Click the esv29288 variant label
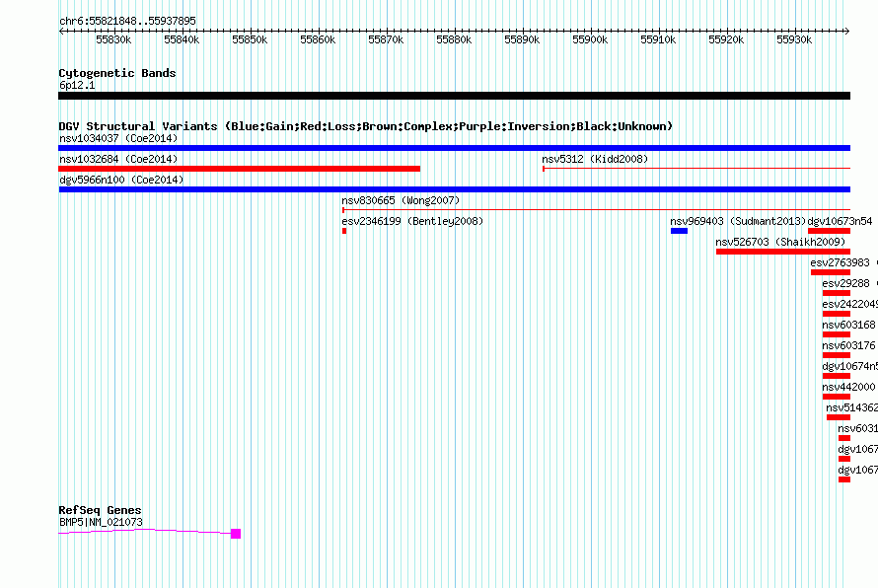Image resolution: width=878 pixels, height=588 pixels. pos(846,283)
